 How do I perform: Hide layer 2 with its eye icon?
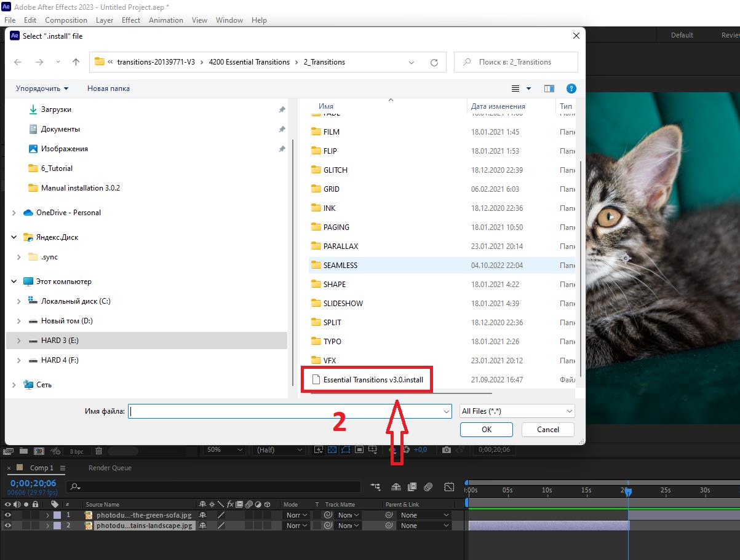tap(8, 526)
